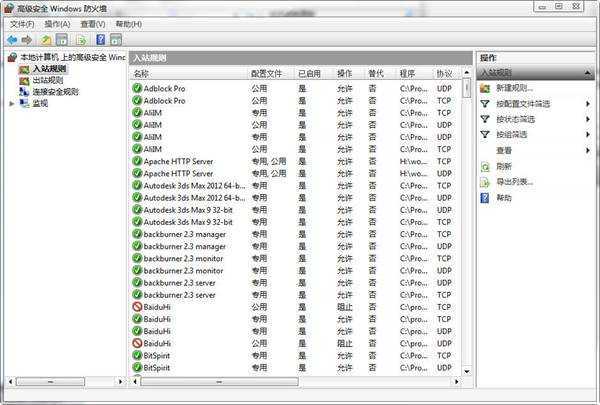Viewport: 600px width, 405px height.
Task: Expand the 监视 tree node arrow
Action: click(x=11, y=103)
